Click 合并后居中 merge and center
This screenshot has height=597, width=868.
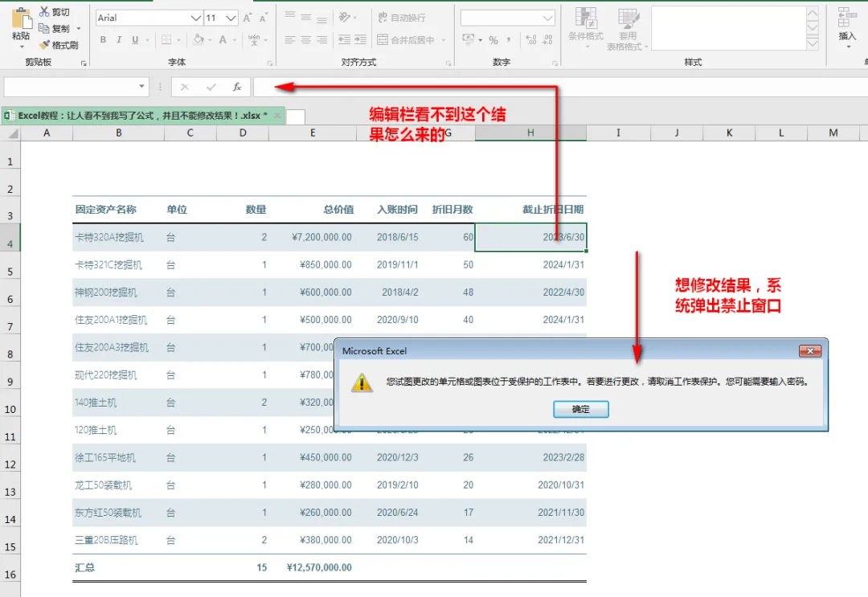406,40
